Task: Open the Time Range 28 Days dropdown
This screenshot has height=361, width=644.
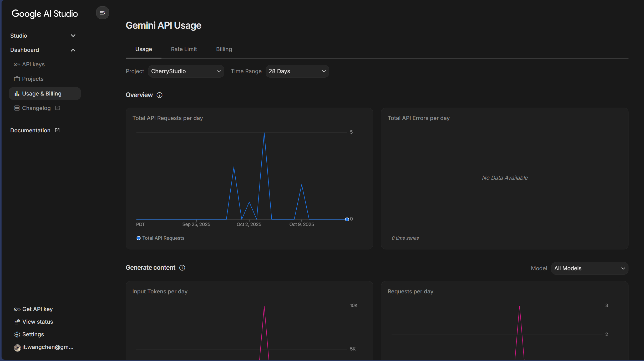Action: tap(297, 71)
